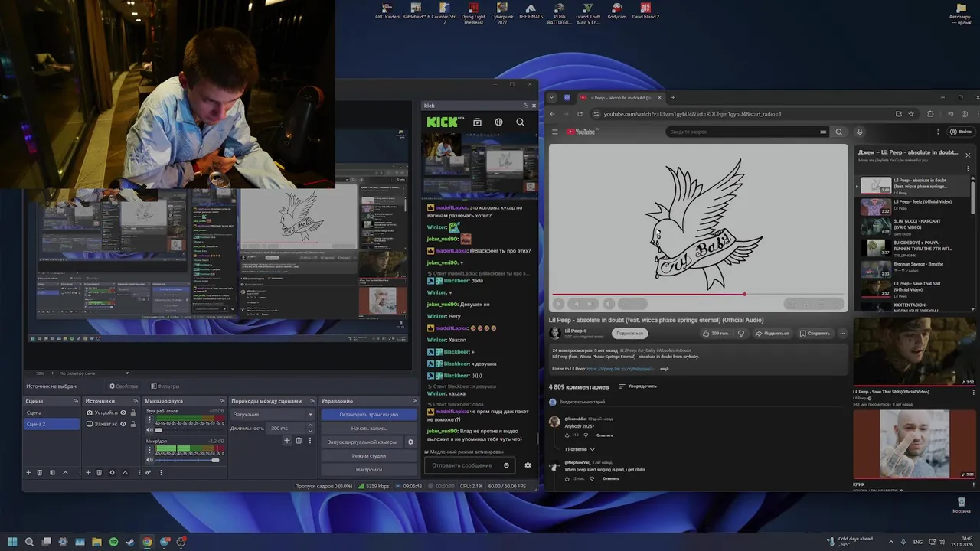This screenshot has height=551, width=980.
Task: Open Windows Start menu
Action: pos(12,542)
